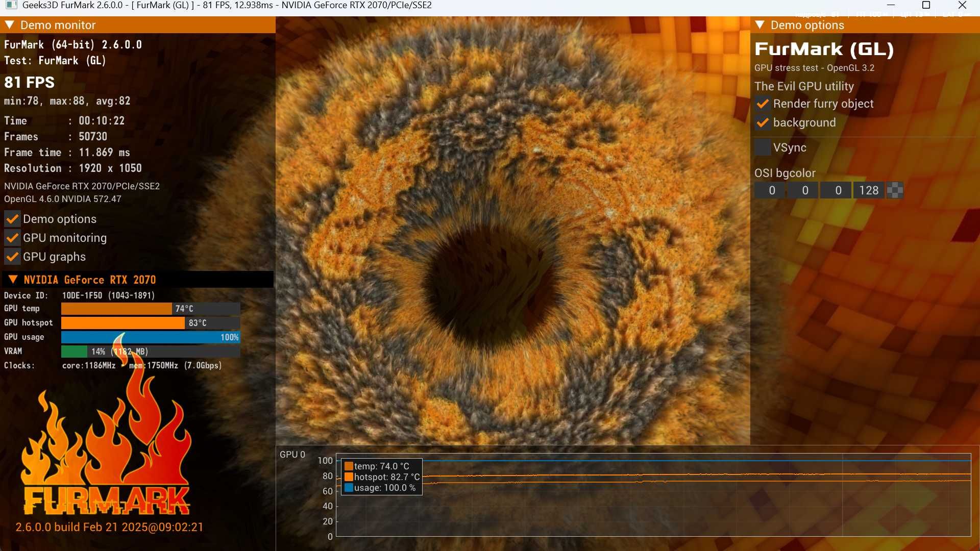Open the OSI bgcolor color picker swatch

click(895, 190)
